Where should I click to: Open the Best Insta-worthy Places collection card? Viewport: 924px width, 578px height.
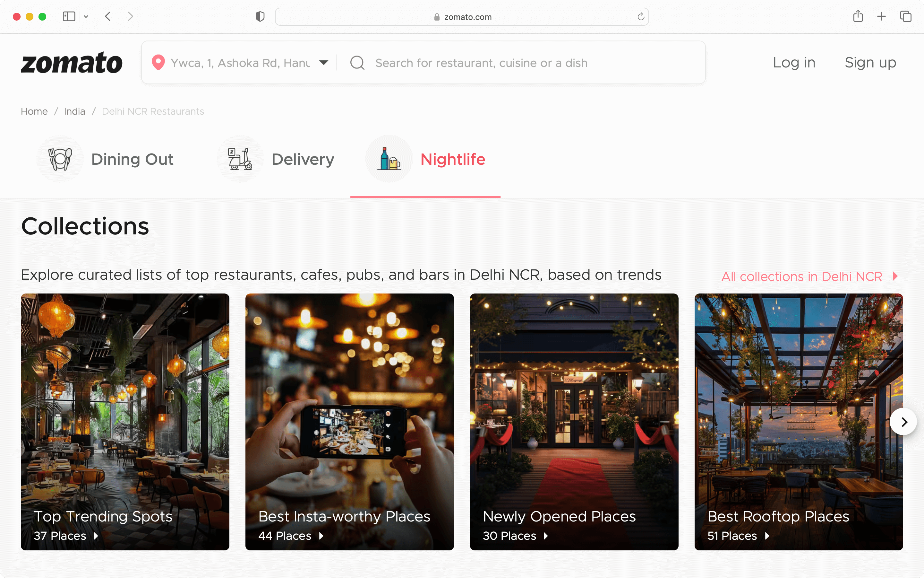tap(349, 422)
